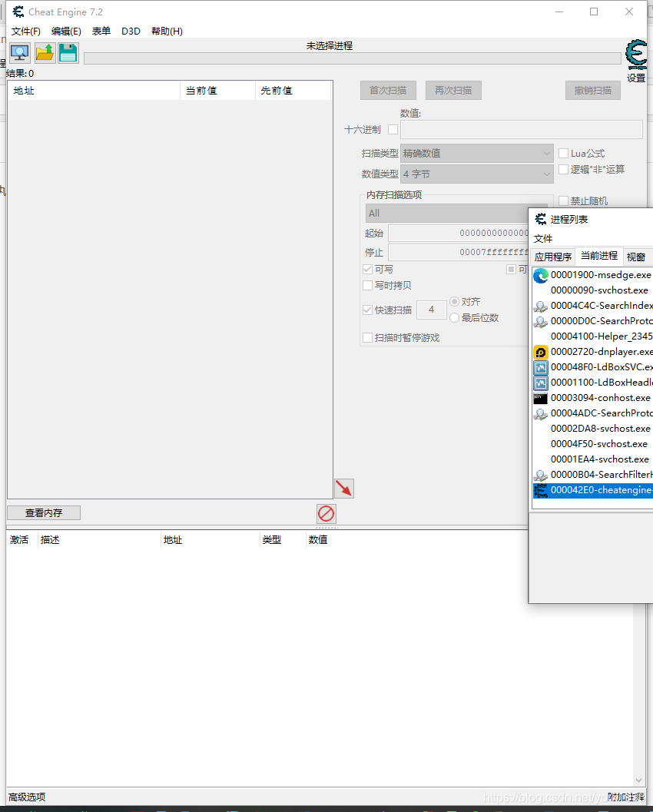
Task: Switch to the 视窗 tab
Action: (x=636, y=257)
